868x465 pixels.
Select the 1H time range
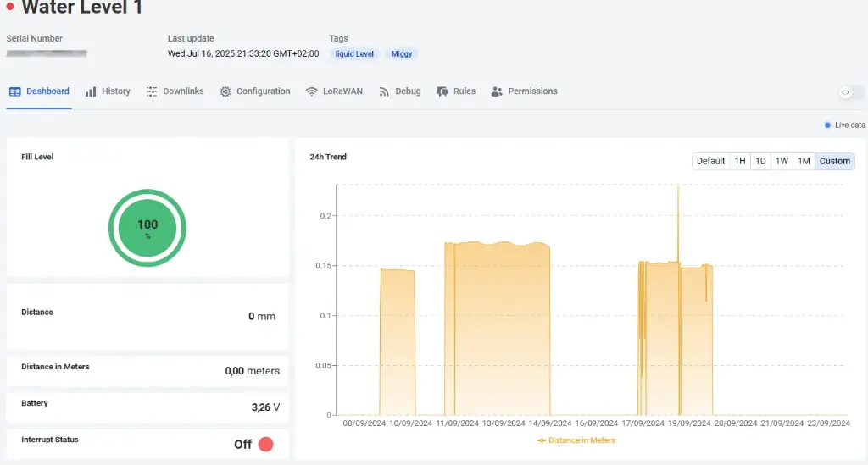(x=739, y=161)
